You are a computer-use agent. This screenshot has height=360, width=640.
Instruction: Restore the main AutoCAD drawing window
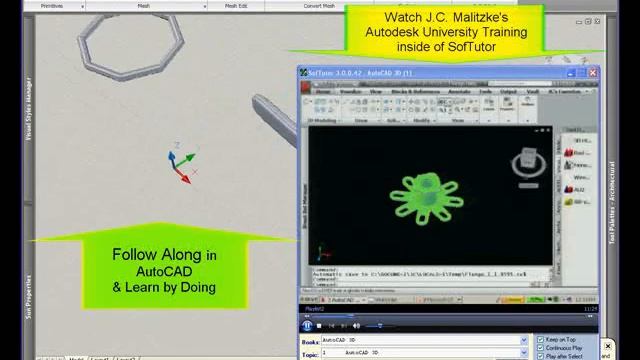pyautogui.click(x=588, y=22)
